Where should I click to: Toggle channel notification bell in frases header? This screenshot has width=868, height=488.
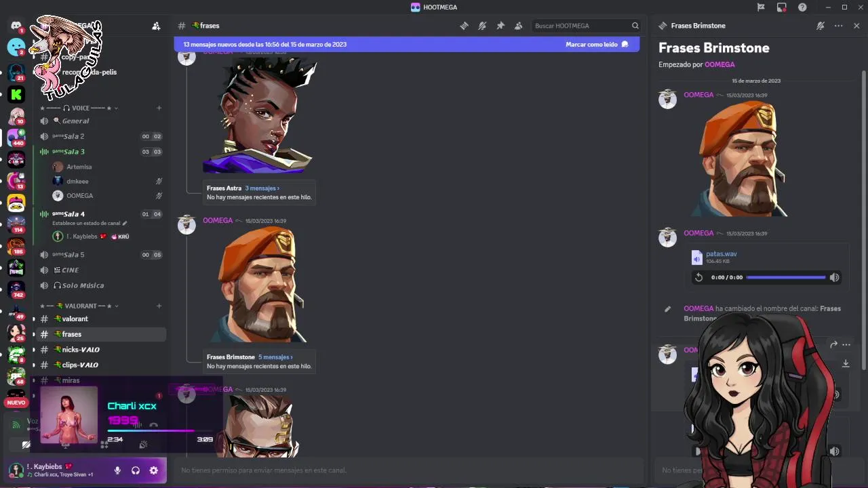click(x=482, y=26)
